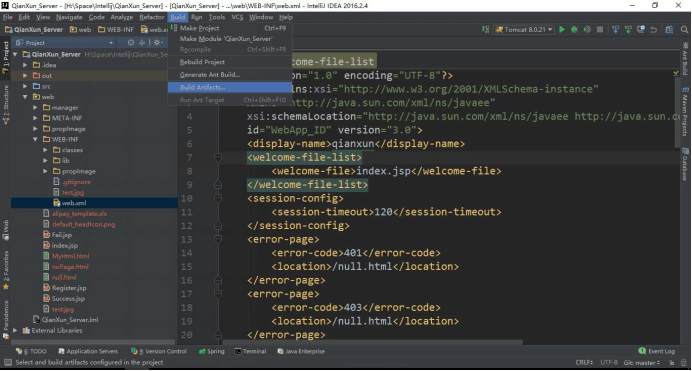Click the project panel settings gear icon
Screen dimensions: 692x371
pos(156,43)
